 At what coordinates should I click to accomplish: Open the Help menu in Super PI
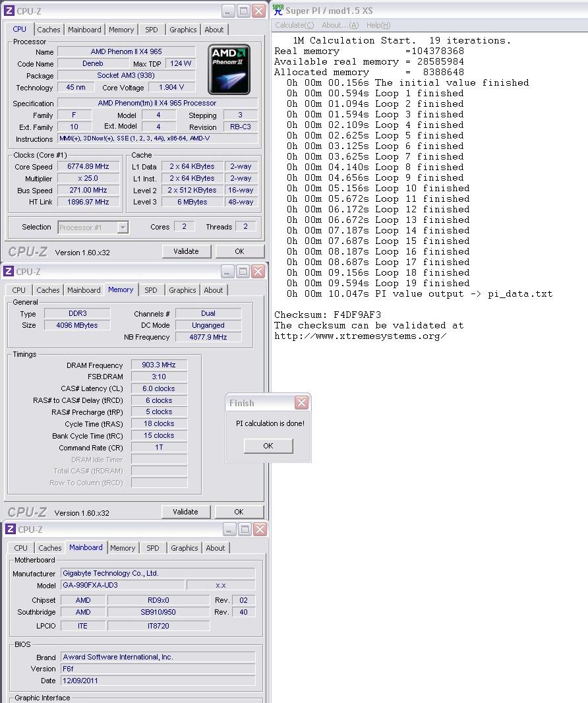pos(378,25)
